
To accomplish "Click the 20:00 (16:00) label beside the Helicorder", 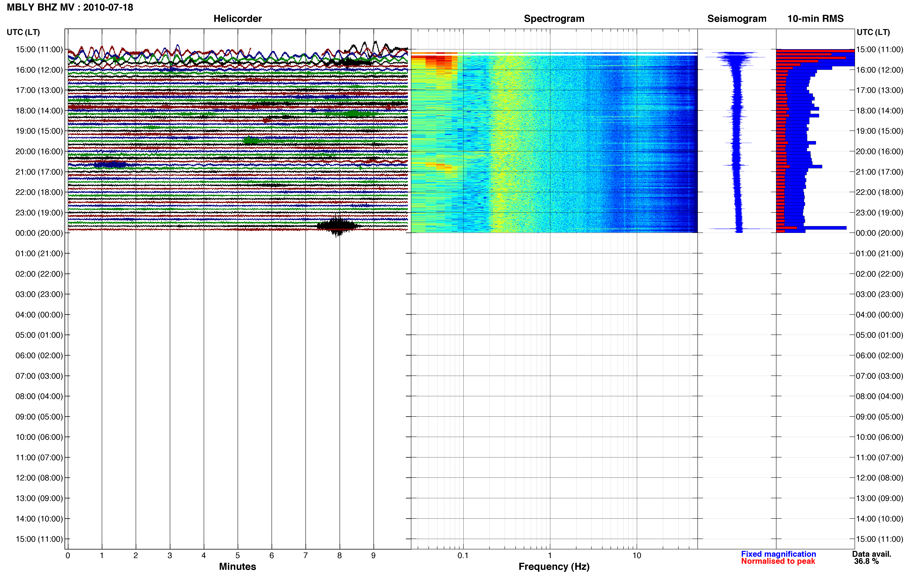I will click(x=39, y=151).
